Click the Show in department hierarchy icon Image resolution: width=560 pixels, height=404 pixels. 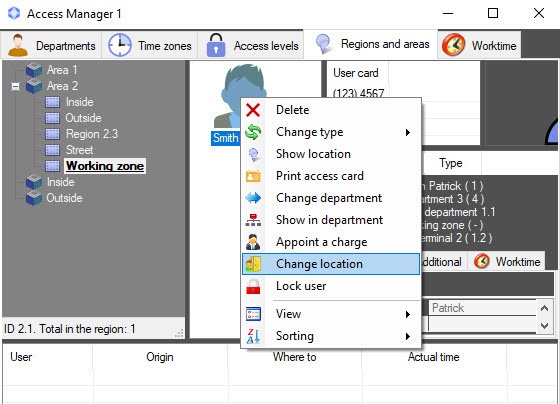point(253,220)
